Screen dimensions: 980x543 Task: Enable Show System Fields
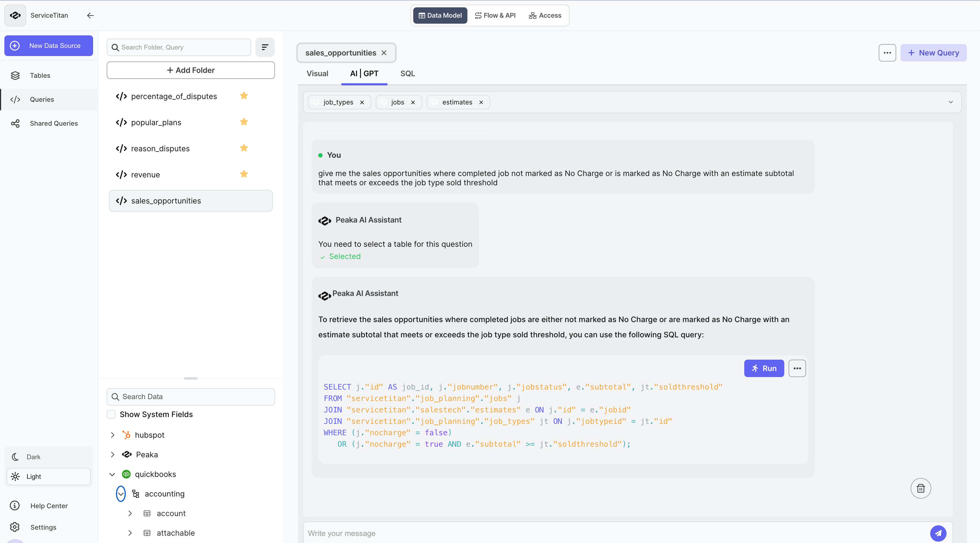click(111, 414)
